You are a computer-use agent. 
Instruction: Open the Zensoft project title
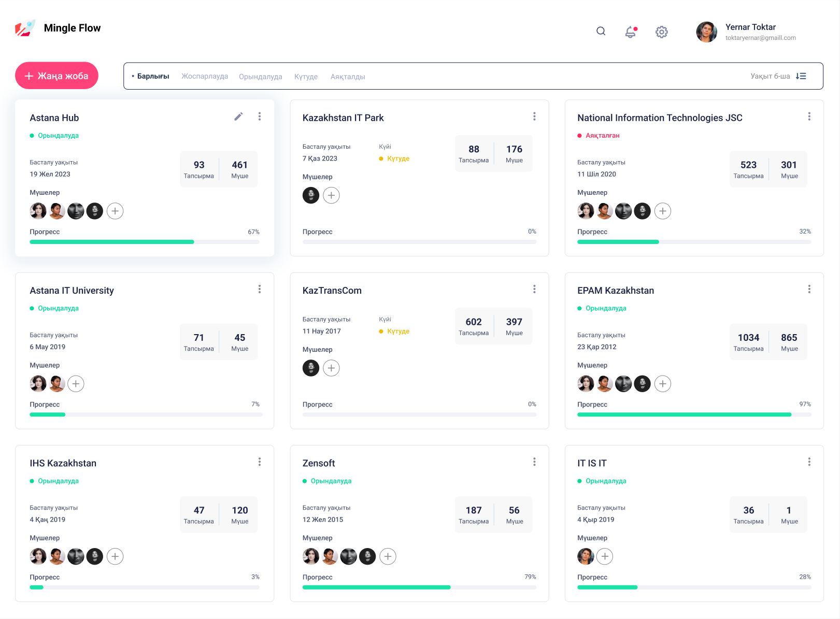[x=319, y=463]
